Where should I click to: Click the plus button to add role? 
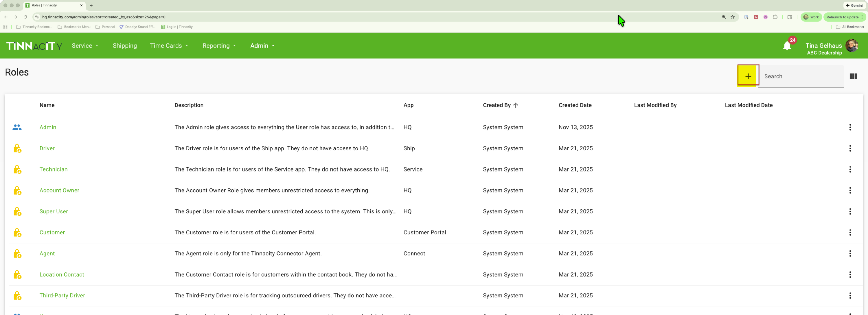tap(748, 76)
